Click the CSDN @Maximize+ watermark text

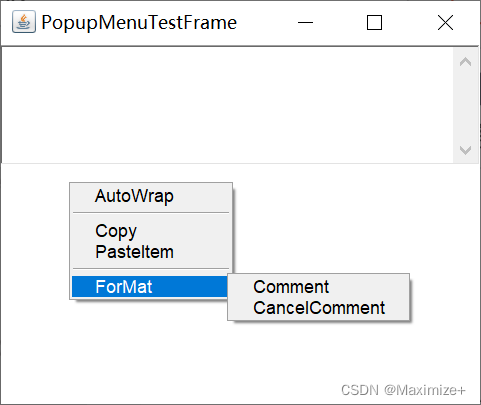(403, 390)
